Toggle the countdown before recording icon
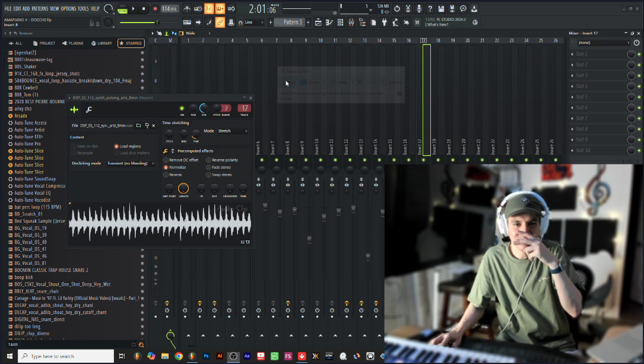This screenshot has width=644, height=364. pos(209,9)
